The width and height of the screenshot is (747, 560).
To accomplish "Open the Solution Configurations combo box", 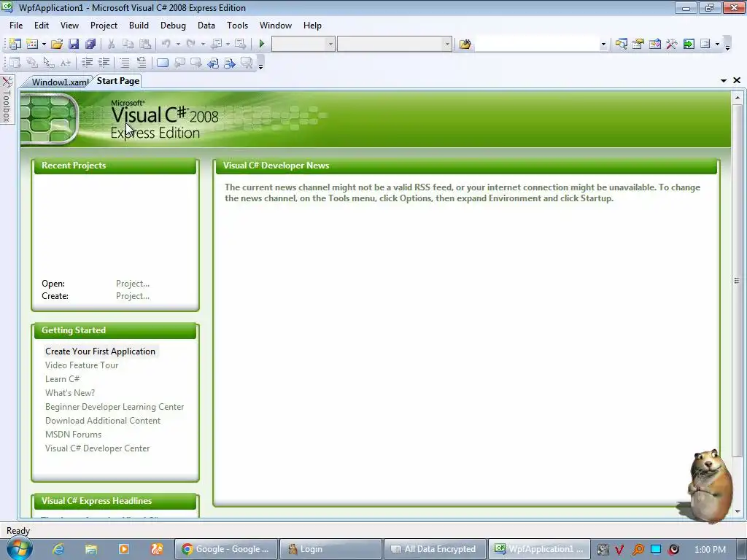I will coord(303,44).
